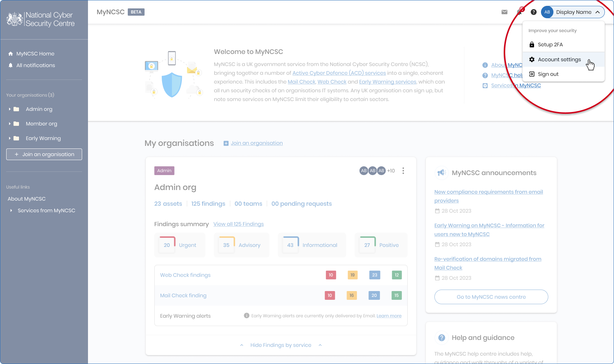
Task: Click the Admin org folder icon in sidebar
Action: click(x=16, y=109)
